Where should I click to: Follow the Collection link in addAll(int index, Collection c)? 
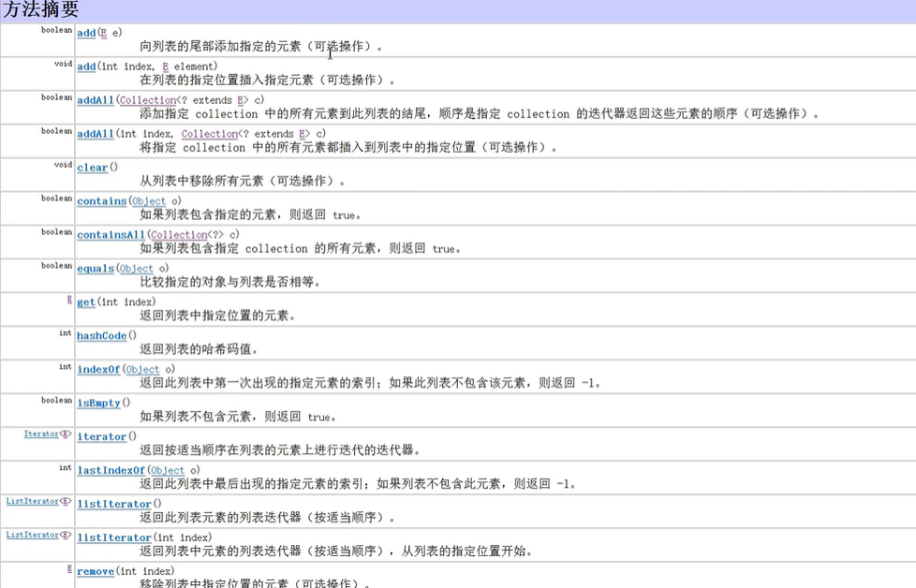(210, 134)
